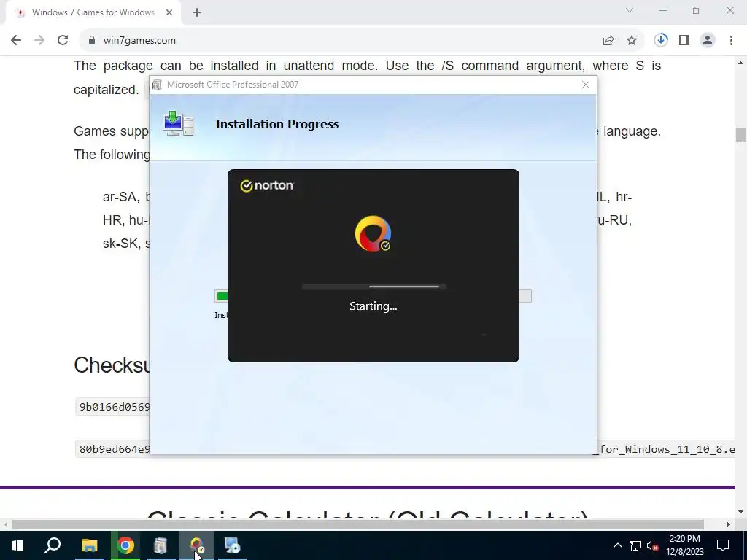Viewport: 747px width, 560px height.
Task: Switch to Office installer taskbar icon
Action: [160, 545]
